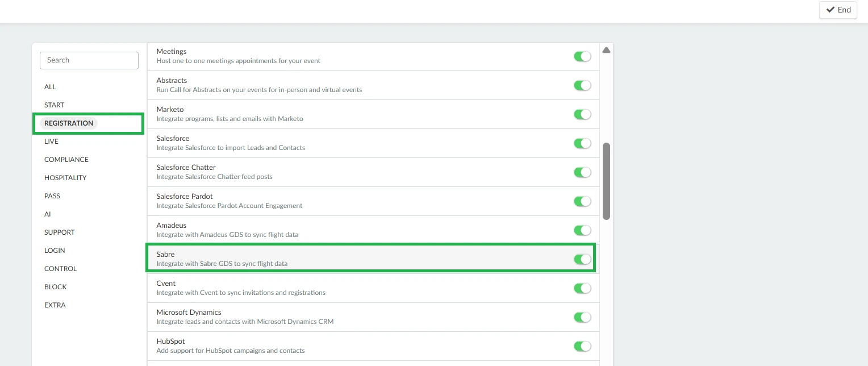
Task: Click 'Run Call for Abstracts' description
Action: click(259, 90)
